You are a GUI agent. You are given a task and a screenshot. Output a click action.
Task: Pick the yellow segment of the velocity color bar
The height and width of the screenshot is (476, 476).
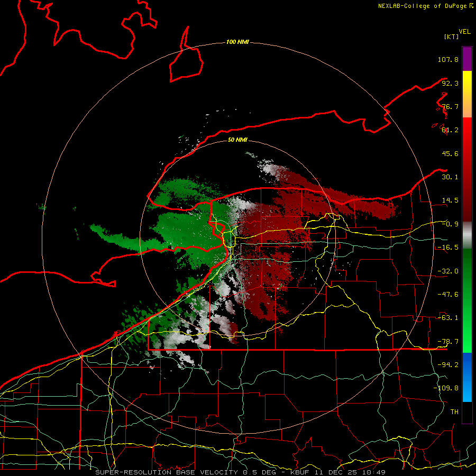click(x=467, y=87)
